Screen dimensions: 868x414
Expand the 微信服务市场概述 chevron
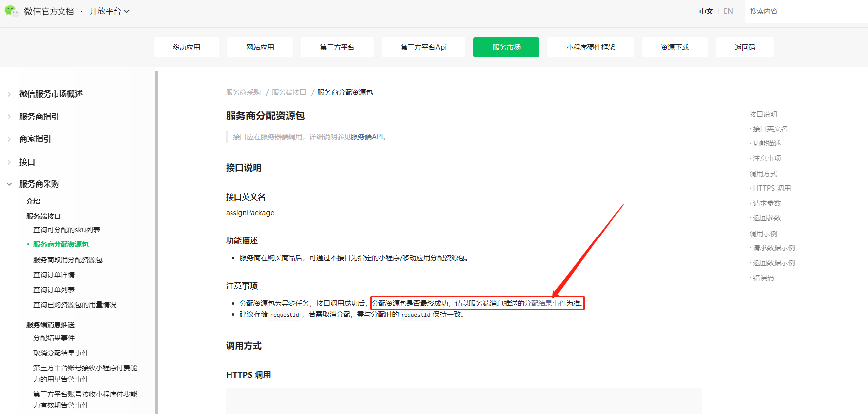[9, 94]
